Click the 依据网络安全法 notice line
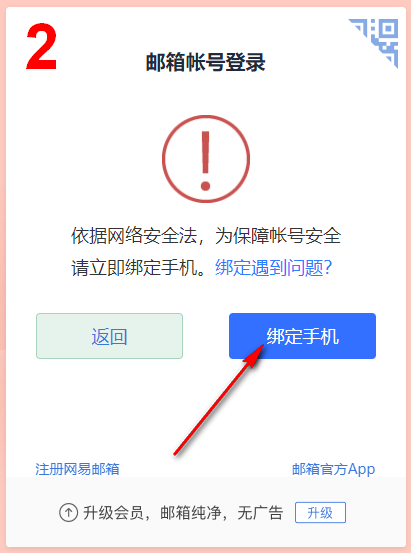The height and width of the screenshot is (553, 411). pos(206,236)
